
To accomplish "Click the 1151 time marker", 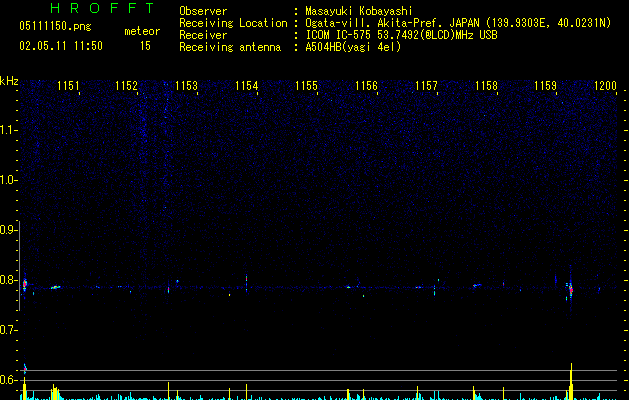I will pyautogui.click(x=68, y=86).
